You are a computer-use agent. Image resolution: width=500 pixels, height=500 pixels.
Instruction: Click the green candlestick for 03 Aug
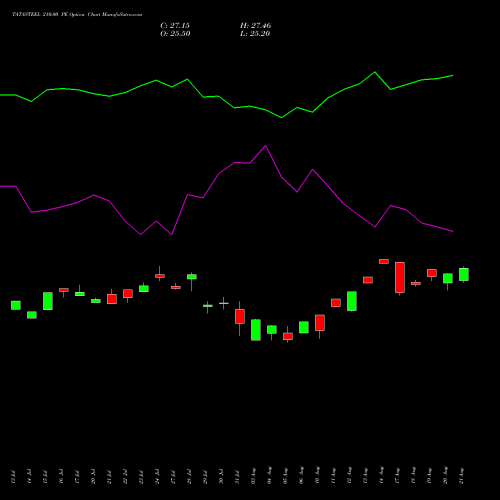point(256,330)
